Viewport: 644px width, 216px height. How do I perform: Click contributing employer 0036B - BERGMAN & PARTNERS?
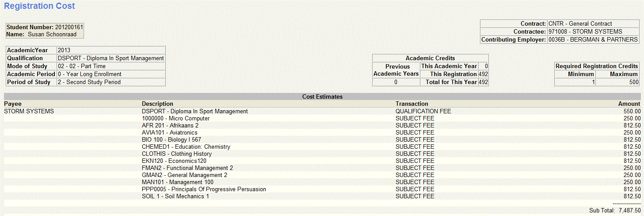point(593,40)
